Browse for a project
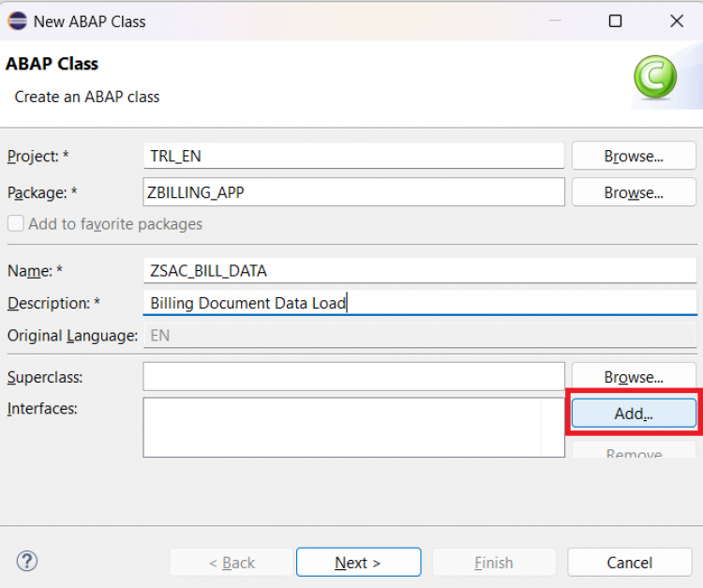The height and width of the screenshot is (588, 703). (x=634, y=156)
